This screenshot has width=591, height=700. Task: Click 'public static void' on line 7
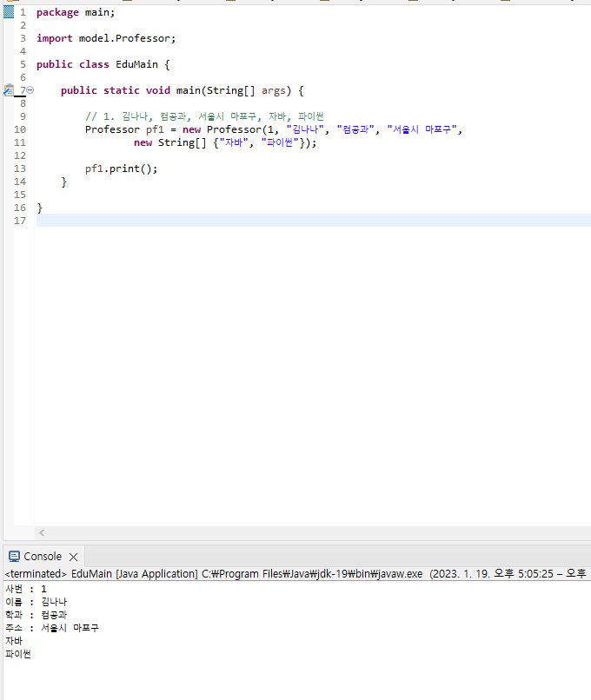point(116,90)
